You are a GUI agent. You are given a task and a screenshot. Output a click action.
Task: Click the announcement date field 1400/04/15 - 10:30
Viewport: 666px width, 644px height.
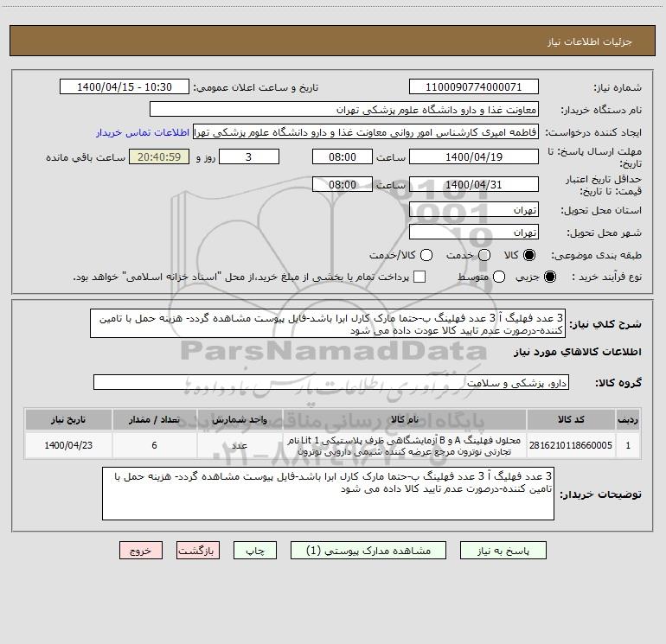pos(125,87)
